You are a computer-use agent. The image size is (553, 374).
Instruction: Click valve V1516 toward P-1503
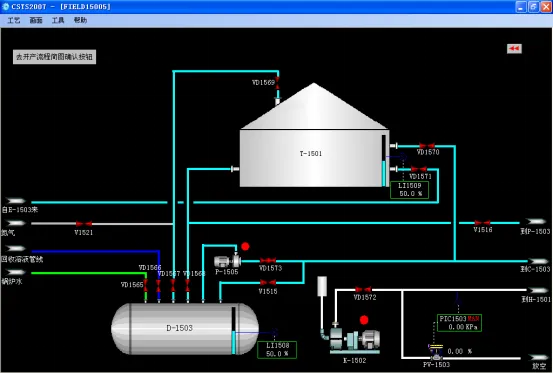(482, 223)
